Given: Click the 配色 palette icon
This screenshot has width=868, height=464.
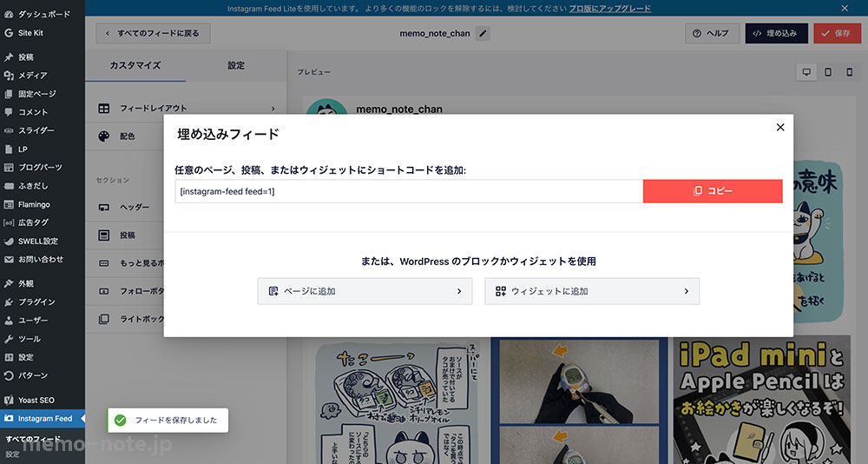Looking at the screenshot, I should (103, 136).
